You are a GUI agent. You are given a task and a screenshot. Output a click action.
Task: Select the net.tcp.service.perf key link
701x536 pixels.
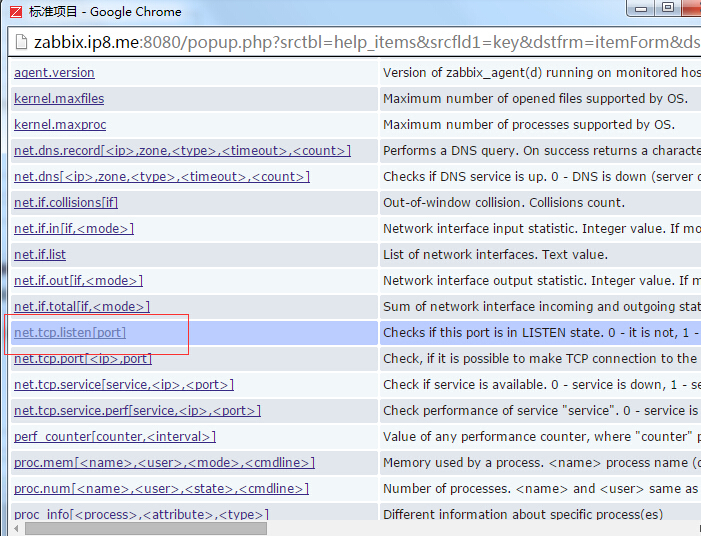coord(137,410)
